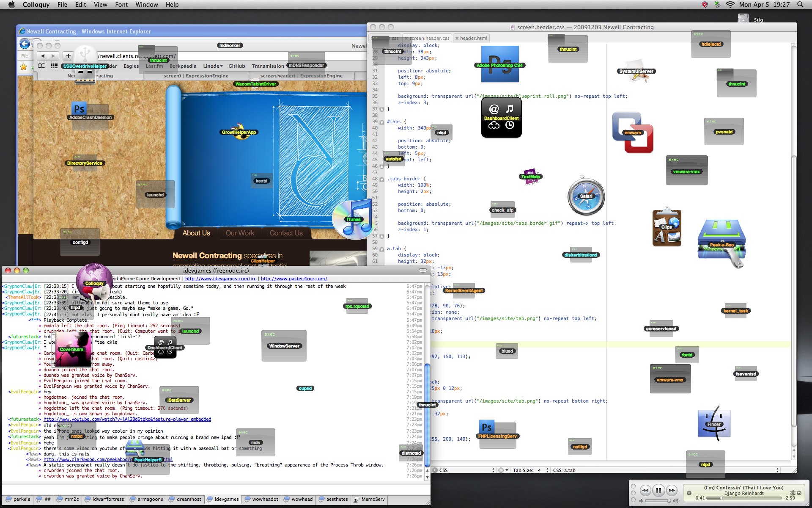Fold the .tabs-border rule in gutter
This screenshot has height=508, width=812.
coord(382,179)
